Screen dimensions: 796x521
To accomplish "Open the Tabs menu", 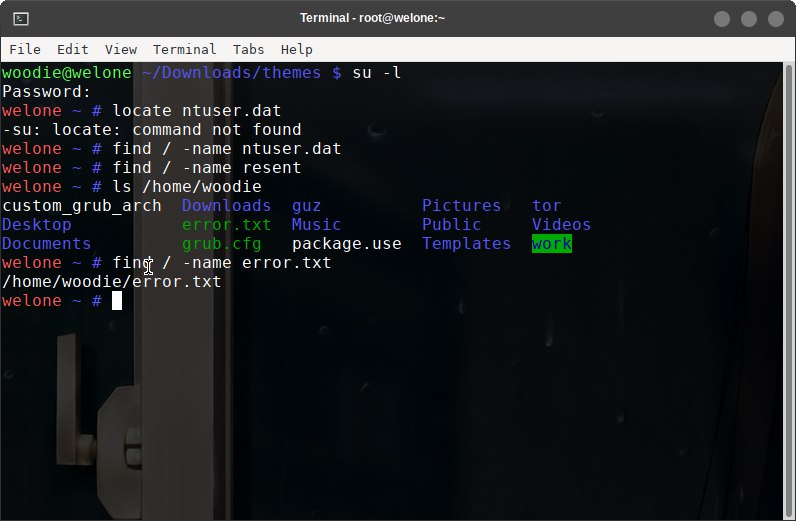I will 248,49.
